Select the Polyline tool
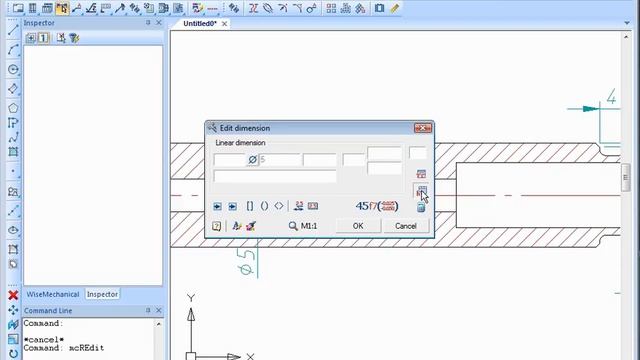Screen dimensions: 640x360 [x=13, y=123]
